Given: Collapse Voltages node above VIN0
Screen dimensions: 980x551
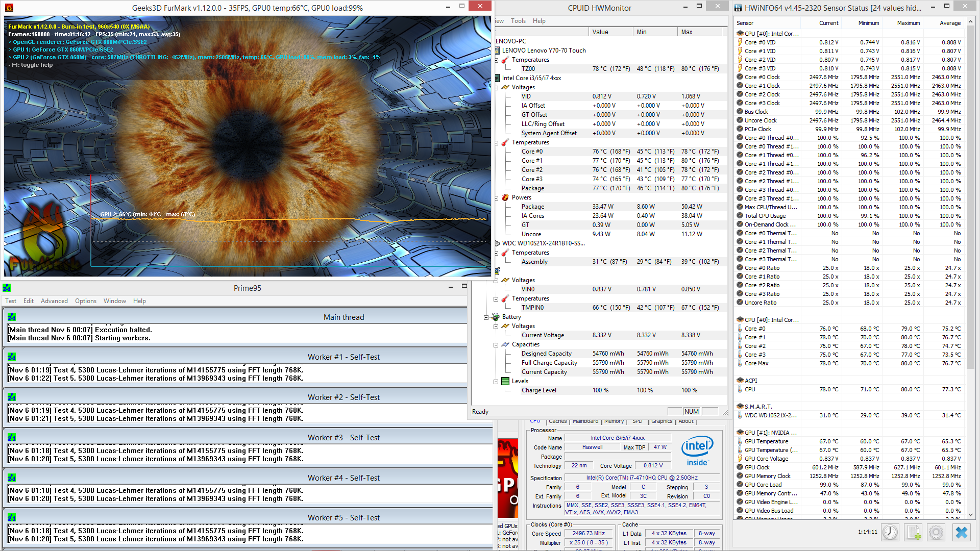Looking at the screenshot, I should coord(496,280).
